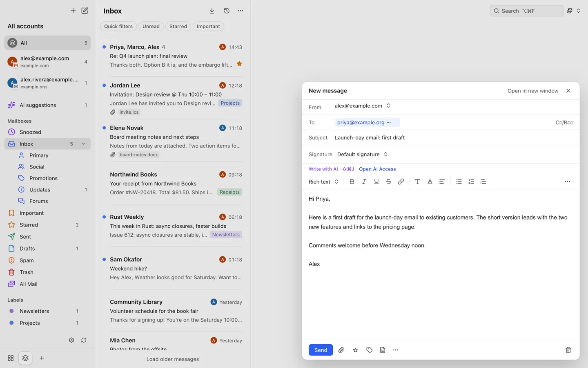Click the text size T icon
Image resolution: width=588 pixels, height=368 pixels.
418,182
